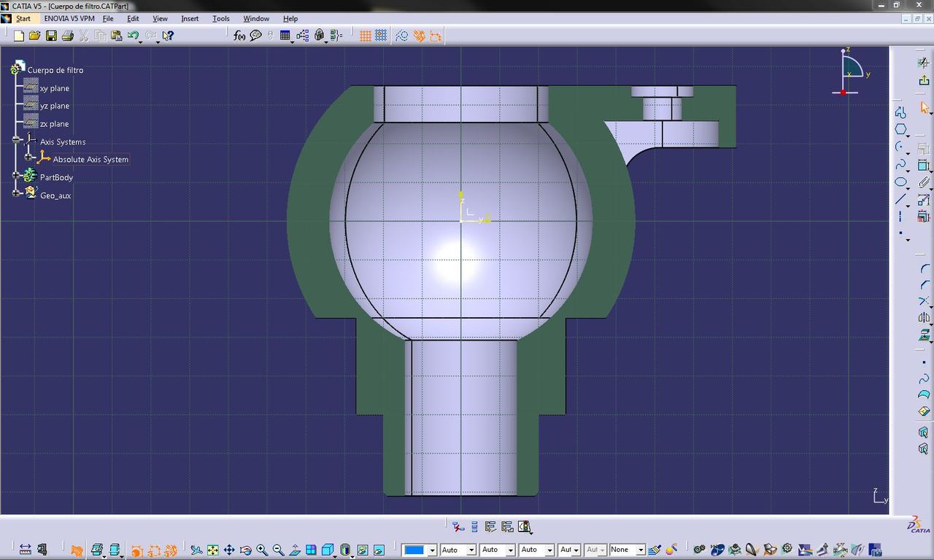This screenshot has width=934, height=560.
Task: Open the Tools menu
Action: [x=220, y=18]
